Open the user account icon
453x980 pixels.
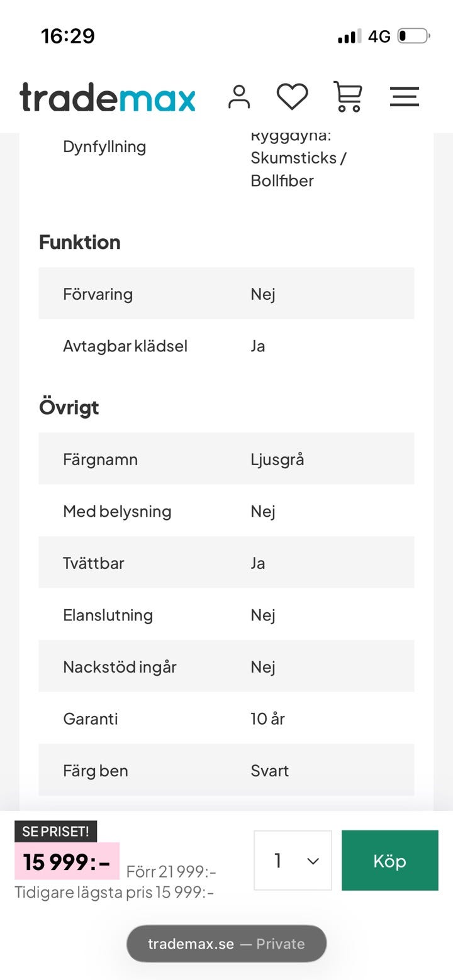click(x=239, y=97)
